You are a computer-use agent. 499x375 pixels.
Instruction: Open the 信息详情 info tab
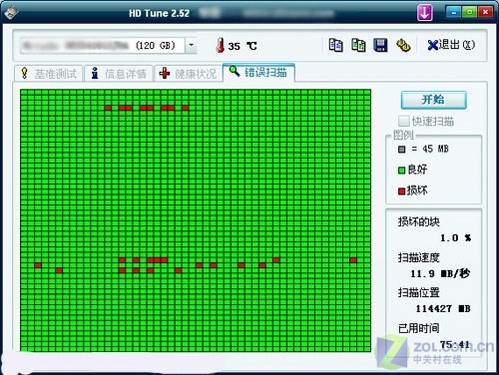pyautogui.click(x=119, y=73)
